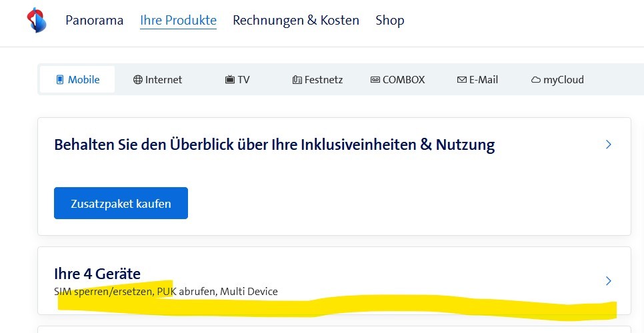Click the cloud icon beside myCloud
The image size is (644, 333).
535,80
